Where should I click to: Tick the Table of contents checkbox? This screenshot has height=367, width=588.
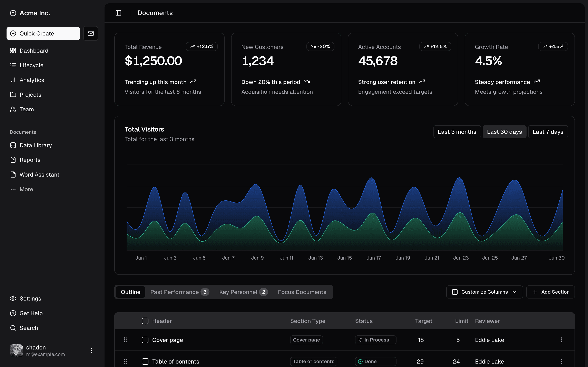pos(145,361)
